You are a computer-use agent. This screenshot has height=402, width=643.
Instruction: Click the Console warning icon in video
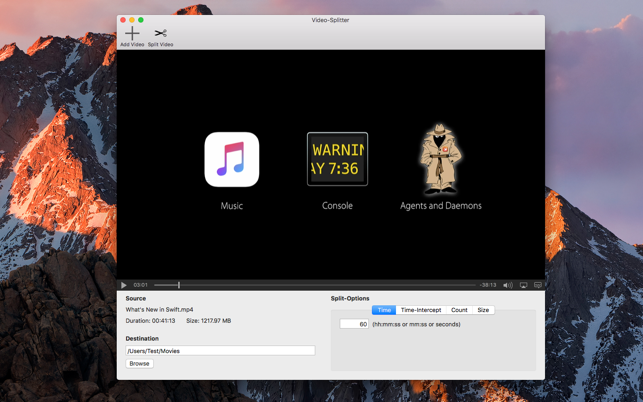pyautogui.click(x=337, y=159)
